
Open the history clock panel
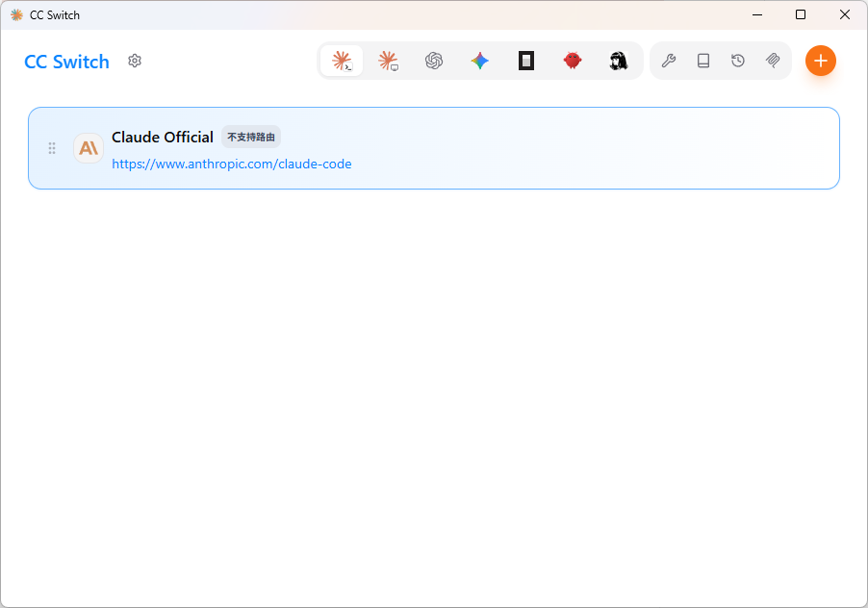tap(738, 61)
